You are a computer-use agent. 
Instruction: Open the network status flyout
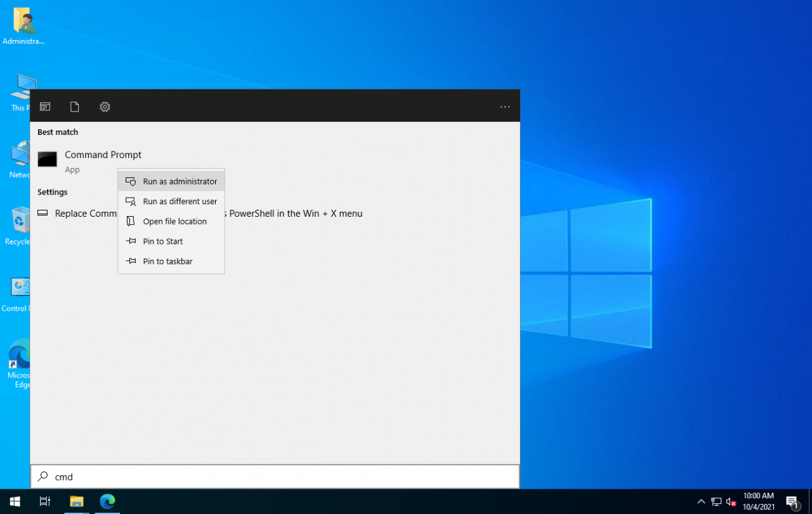[x=716, y=501]
